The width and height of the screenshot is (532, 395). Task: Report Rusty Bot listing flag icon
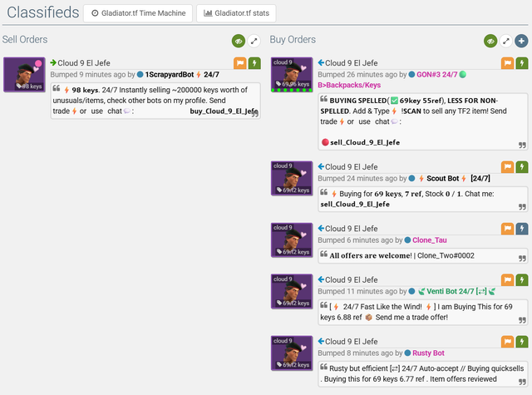coord(508,342)
